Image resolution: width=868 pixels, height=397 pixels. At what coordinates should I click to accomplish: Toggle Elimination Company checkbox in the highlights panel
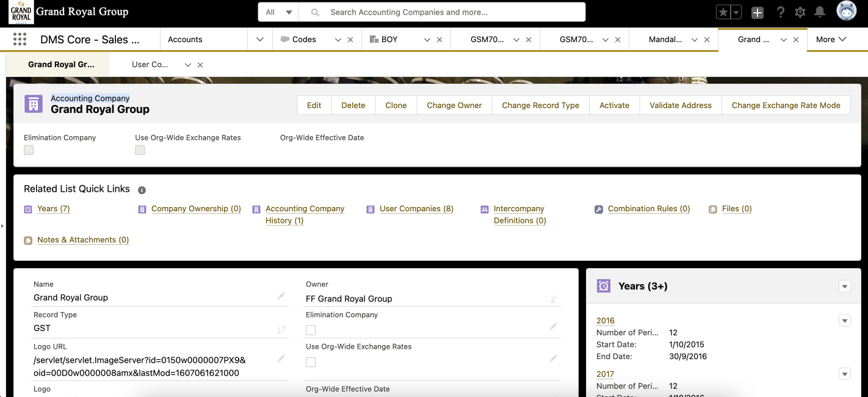tap(29, 150)
